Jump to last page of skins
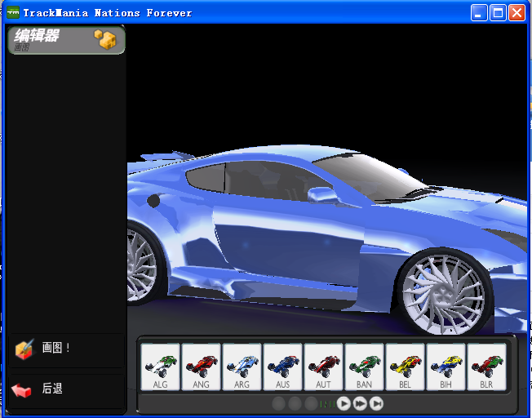Viewport: 532px width, 418px height. 376,404
